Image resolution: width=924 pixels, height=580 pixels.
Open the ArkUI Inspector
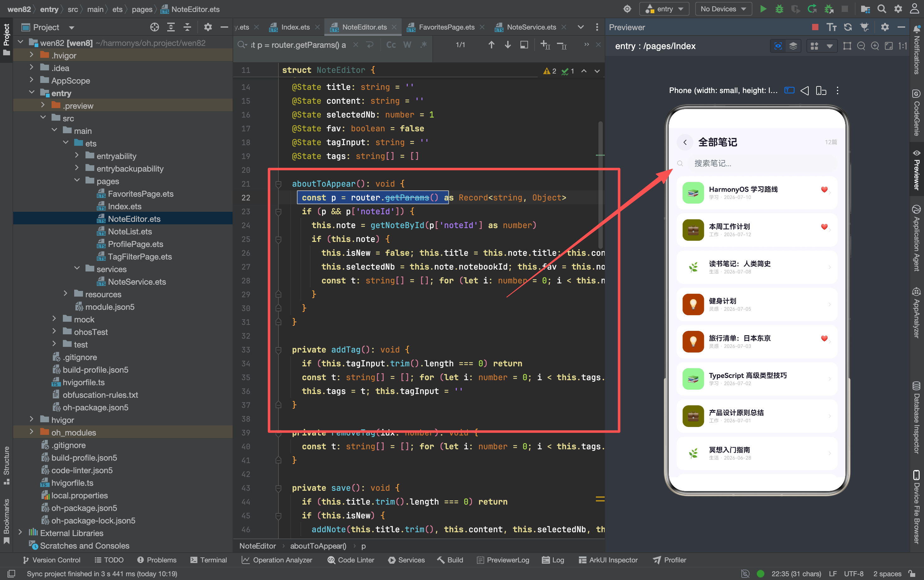tap(608, 560)
